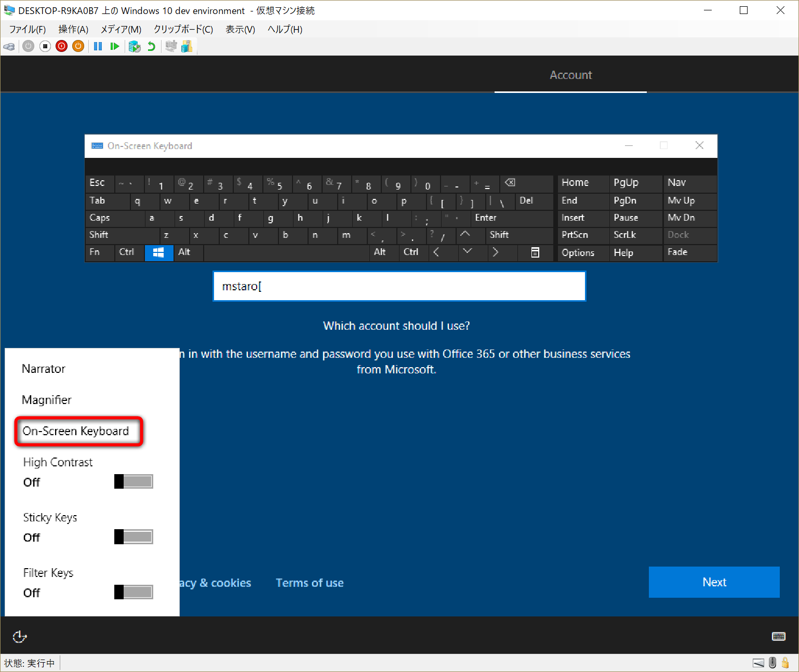Open the Terms of use link

point(310,583)
